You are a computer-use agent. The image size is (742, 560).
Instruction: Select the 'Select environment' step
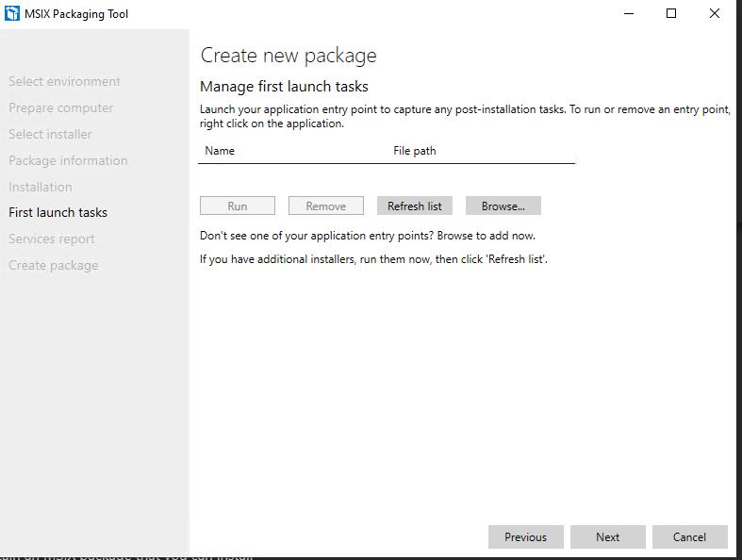click(64, 81)
